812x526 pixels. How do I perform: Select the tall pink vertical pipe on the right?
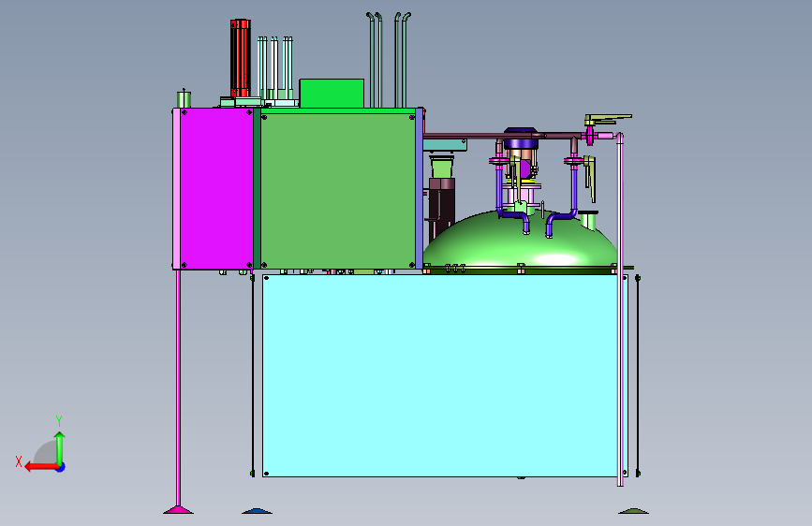620,310
